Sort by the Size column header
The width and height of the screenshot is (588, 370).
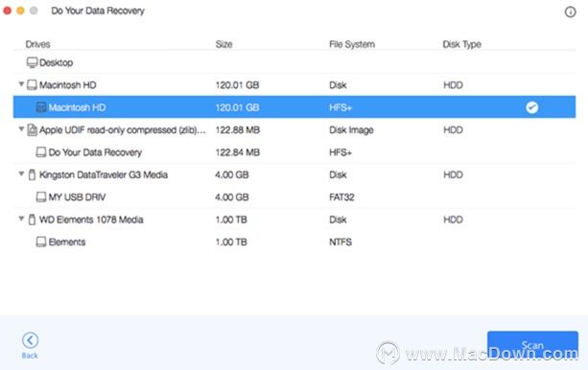[223, 44]
